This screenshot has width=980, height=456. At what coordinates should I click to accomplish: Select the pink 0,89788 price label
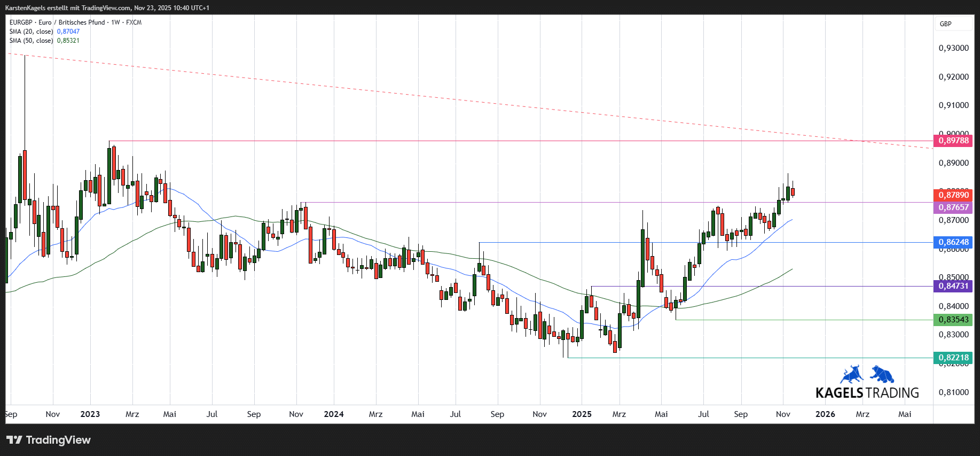click(953, 141)
